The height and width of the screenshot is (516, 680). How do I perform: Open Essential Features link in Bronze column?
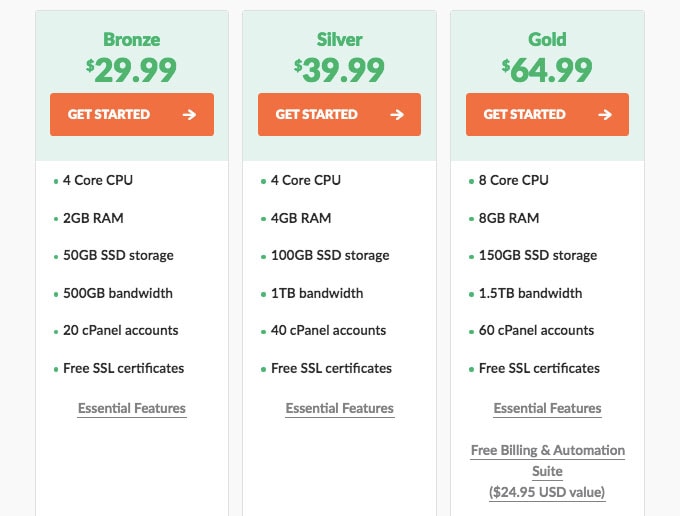tap(132, 408)
